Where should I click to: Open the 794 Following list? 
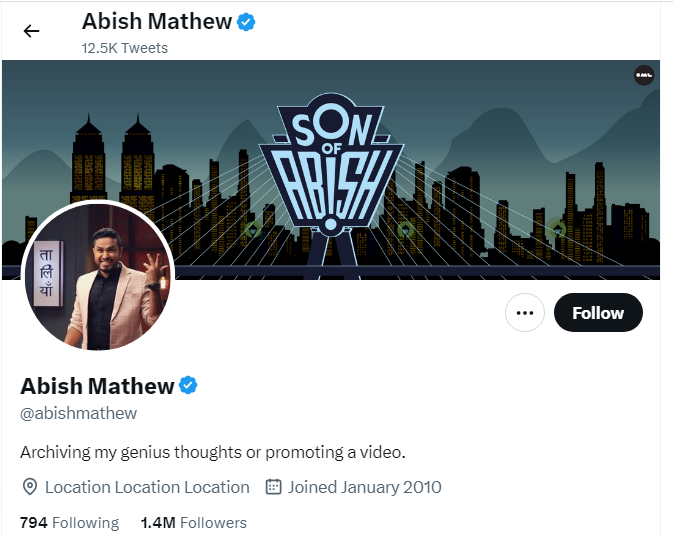click(69, 522)
